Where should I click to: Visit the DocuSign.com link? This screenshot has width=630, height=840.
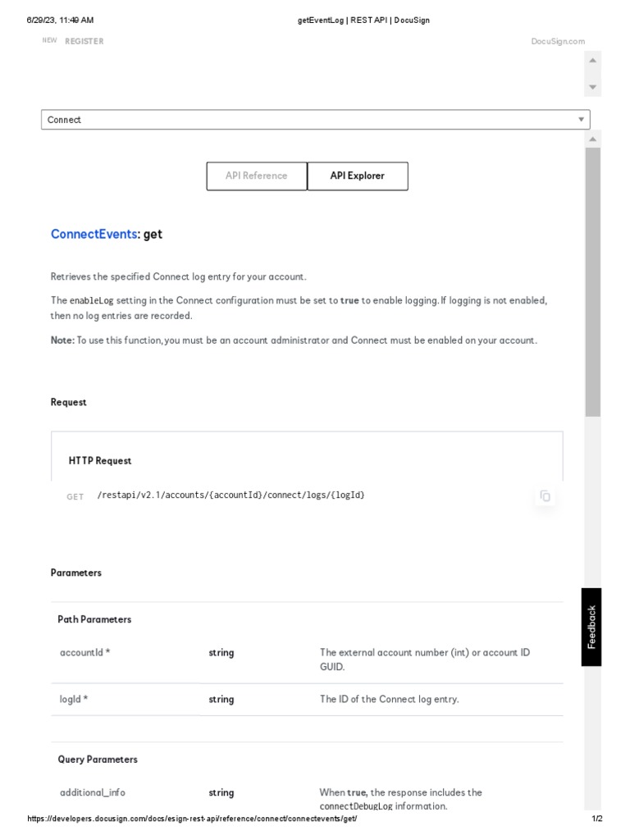coord(558,42)
